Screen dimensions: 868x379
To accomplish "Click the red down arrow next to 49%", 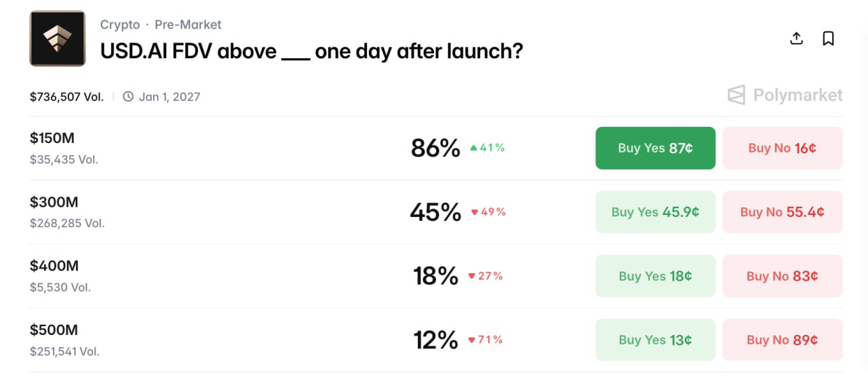I will [x=475, y=212].
